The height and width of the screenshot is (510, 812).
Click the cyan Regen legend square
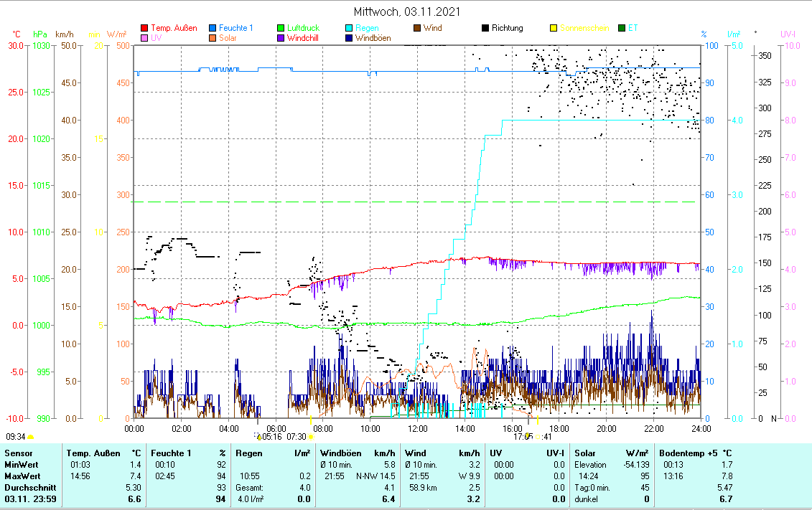point(350,29)
